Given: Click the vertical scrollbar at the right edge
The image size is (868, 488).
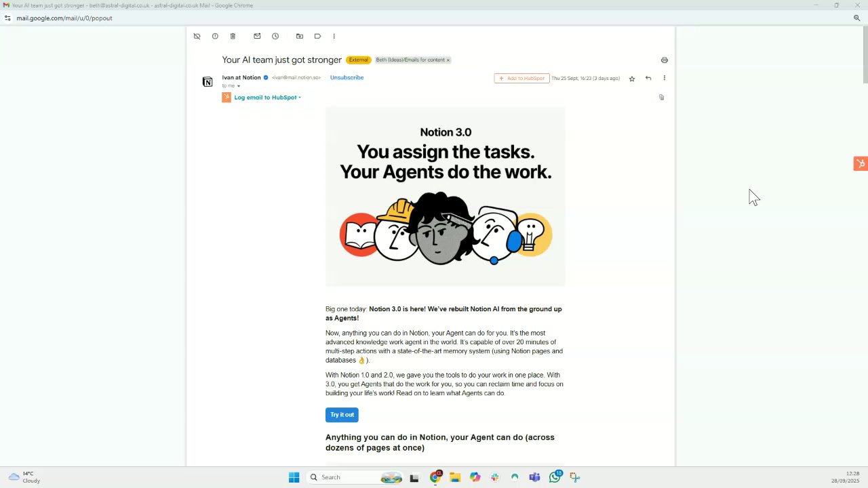Looking at the screenshot, I should coord(865,54).
